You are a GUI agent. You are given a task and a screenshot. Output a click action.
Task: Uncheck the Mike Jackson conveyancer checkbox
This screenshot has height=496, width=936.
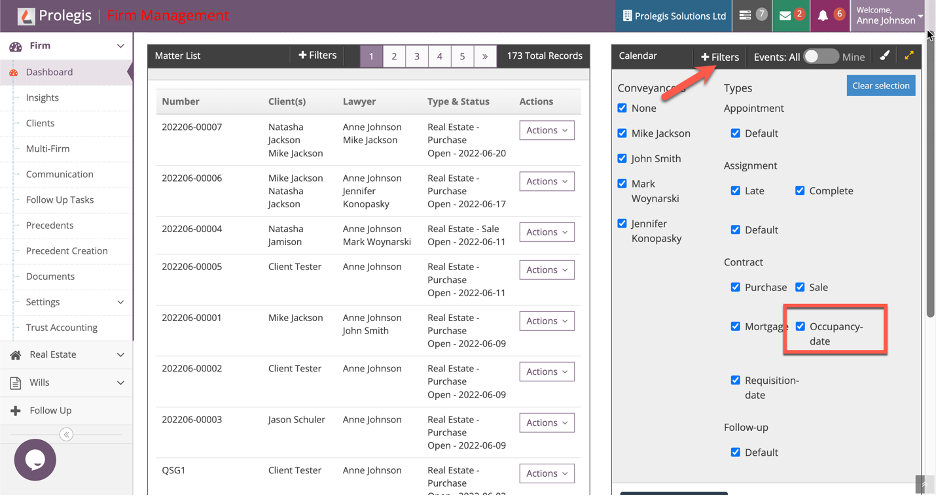tap(623, 133)
